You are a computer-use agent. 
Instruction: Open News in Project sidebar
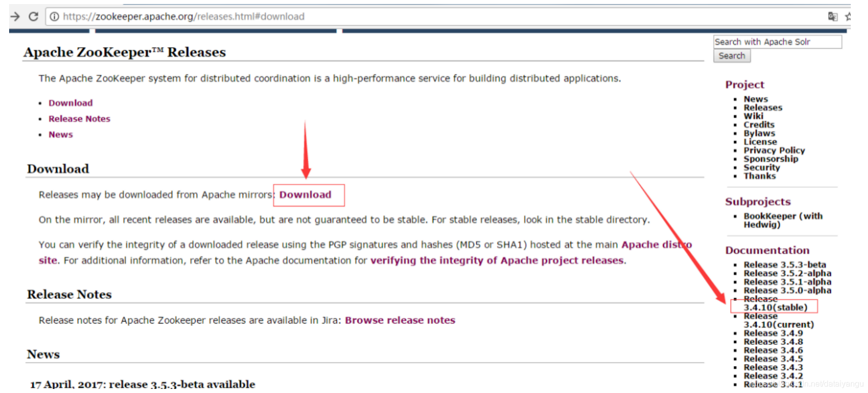coord(755,99)
